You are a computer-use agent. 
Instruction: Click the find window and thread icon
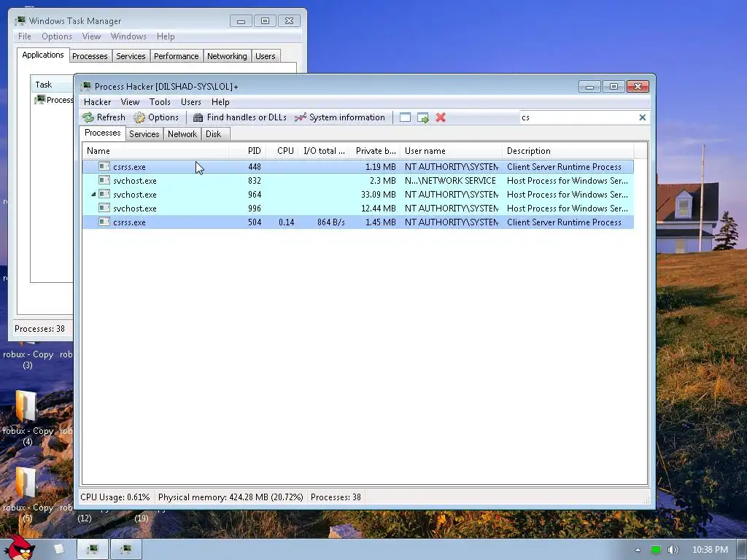coord(422,117)
